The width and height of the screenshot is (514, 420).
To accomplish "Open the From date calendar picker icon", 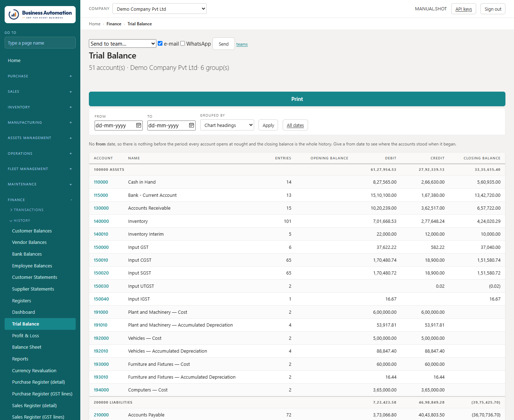I will pyautogui.click(x=139, y=126).
